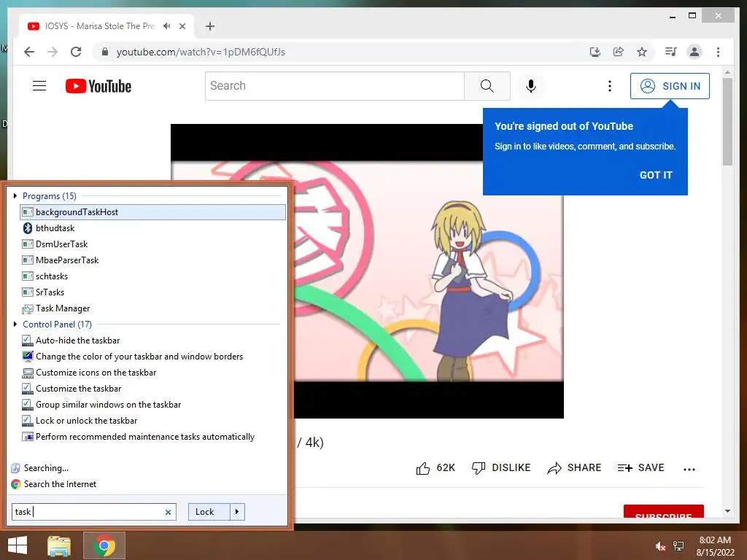The height and width of the screenshot is (560, 747).
Task: Open the YouTube hamburger guide menu
Action: 39,86
